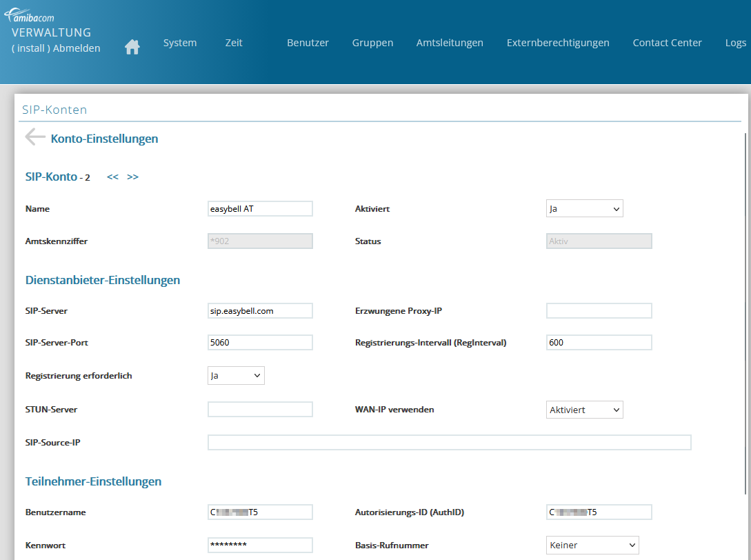Click the VERWALTUNG header text
This screenshot has width=751, height=560.
point(51,32)
